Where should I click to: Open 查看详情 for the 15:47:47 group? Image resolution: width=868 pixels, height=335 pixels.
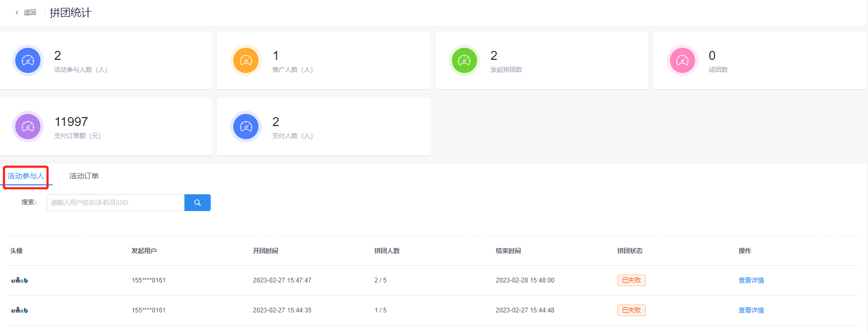pos(751,280)
